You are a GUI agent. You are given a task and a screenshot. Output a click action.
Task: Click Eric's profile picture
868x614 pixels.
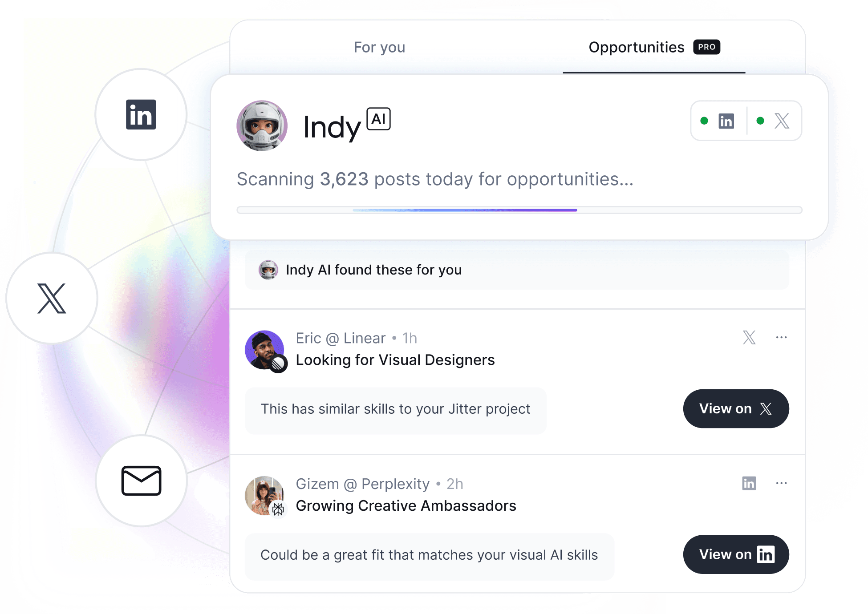265,350
